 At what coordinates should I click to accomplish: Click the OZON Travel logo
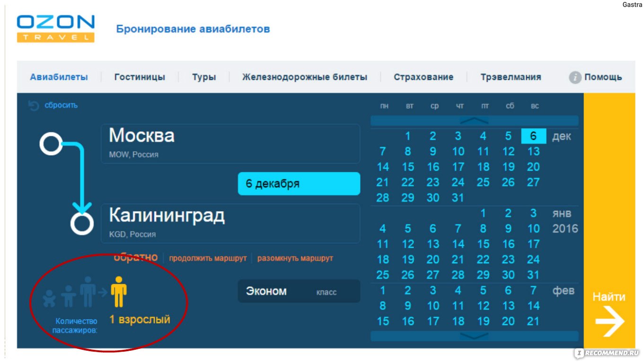pos(55,28)
